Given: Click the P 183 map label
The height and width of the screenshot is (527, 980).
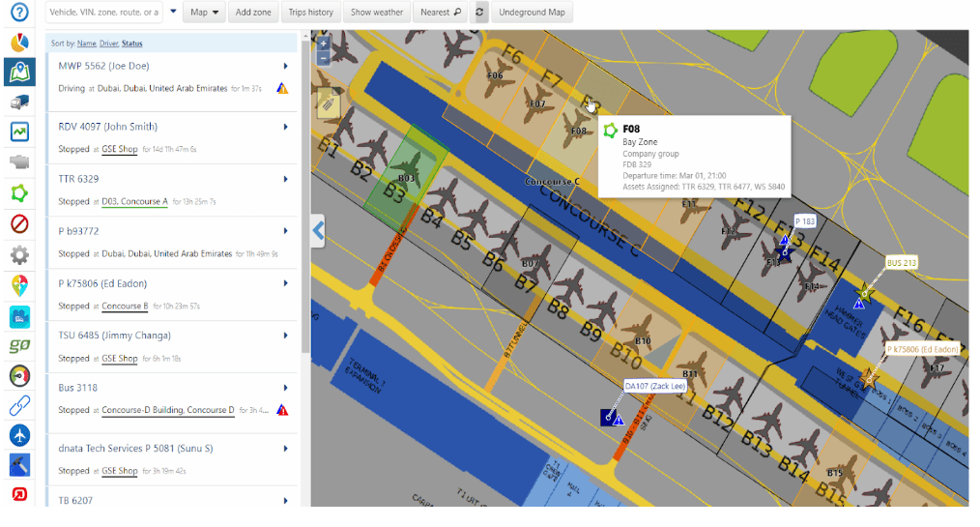Looking at the screenshot, I should click(804, 221).
